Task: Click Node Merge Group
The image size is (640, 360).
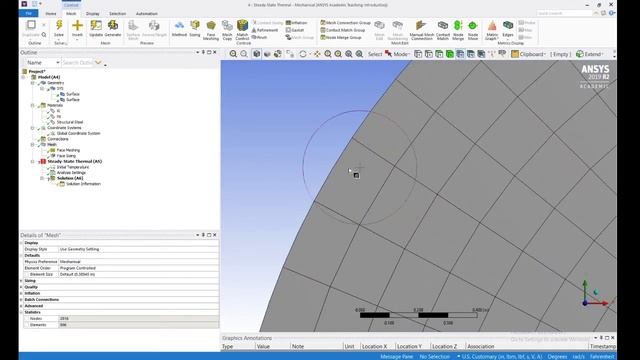Action: (x=341, y=38)
